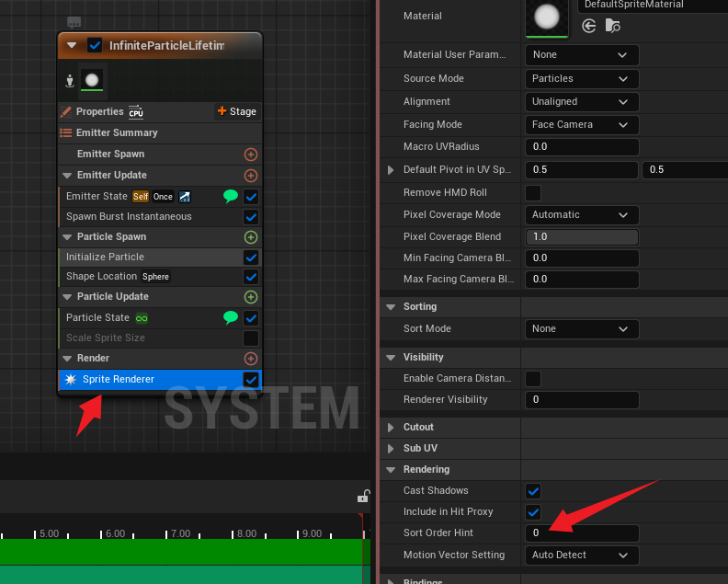Browse to Material asset in Content Browser

pos(612,27)
